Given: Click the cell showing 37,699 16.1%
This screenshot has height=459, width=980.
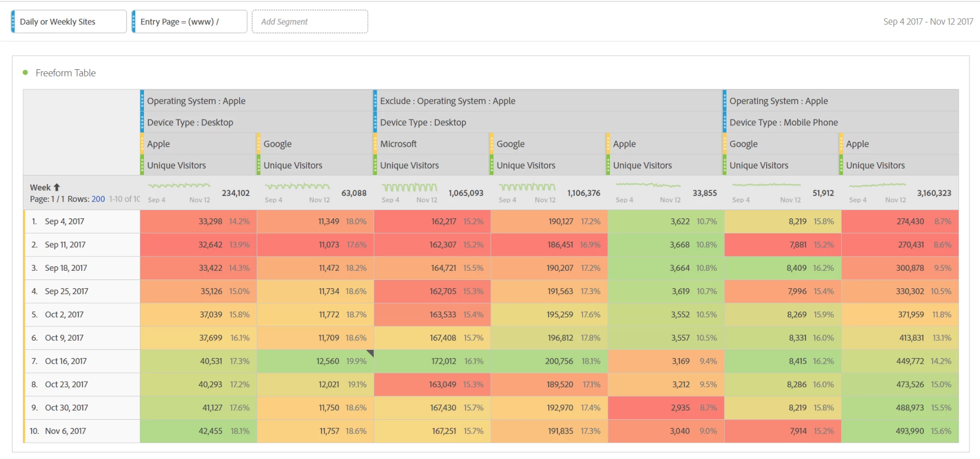Looking at the screenshot, I should click(199, 338).
